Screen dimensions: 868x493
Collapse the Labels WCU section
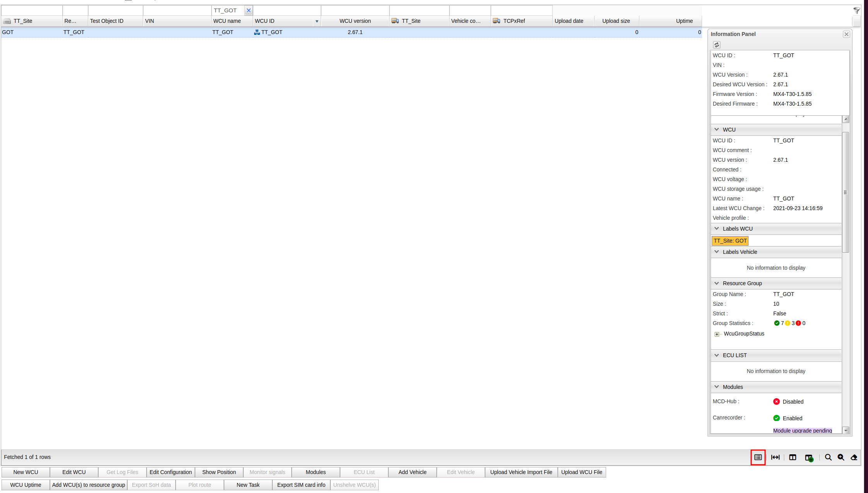717,229
